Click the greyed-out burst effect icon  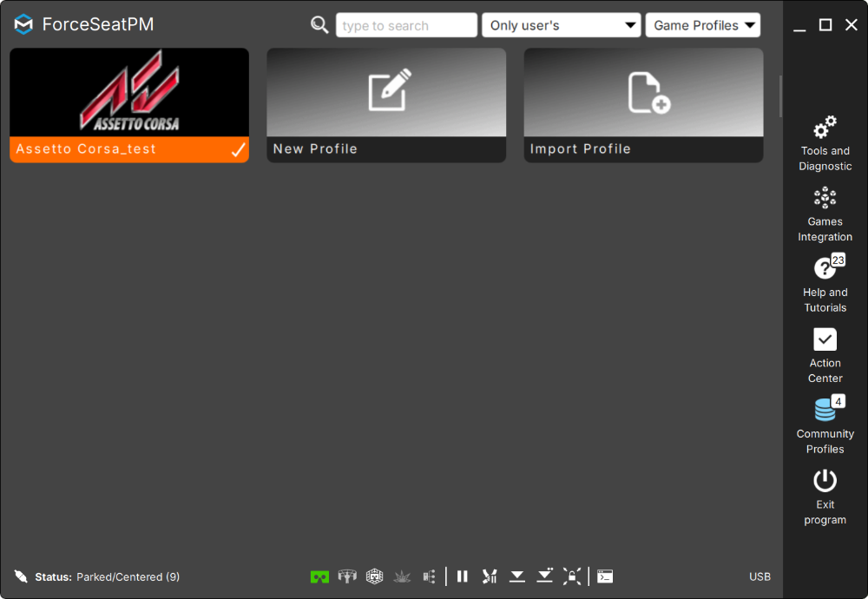click(x=402, y=576)
